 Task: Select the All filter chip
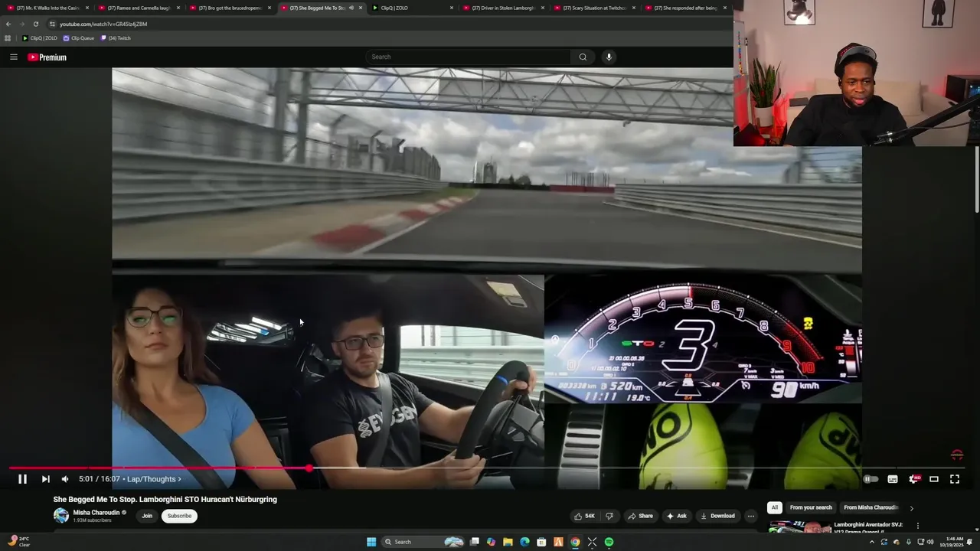(775, 507)
